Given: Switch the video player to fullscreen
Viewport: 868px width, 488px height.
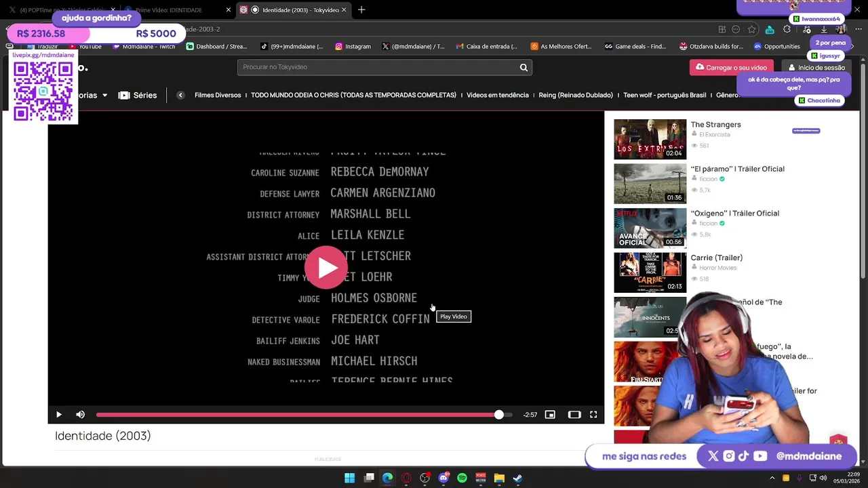Looking at the screenshot, I should click(x=593, y=414).
